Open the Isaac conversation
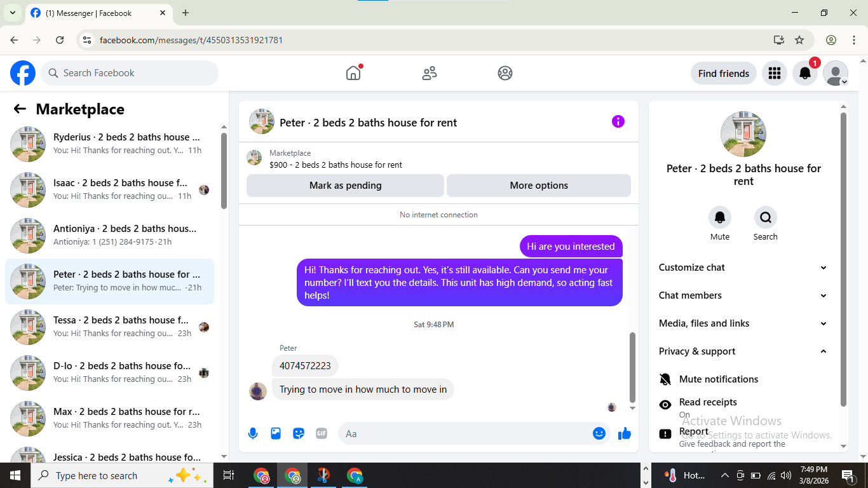The image size is (868, 488). [109, 190]
